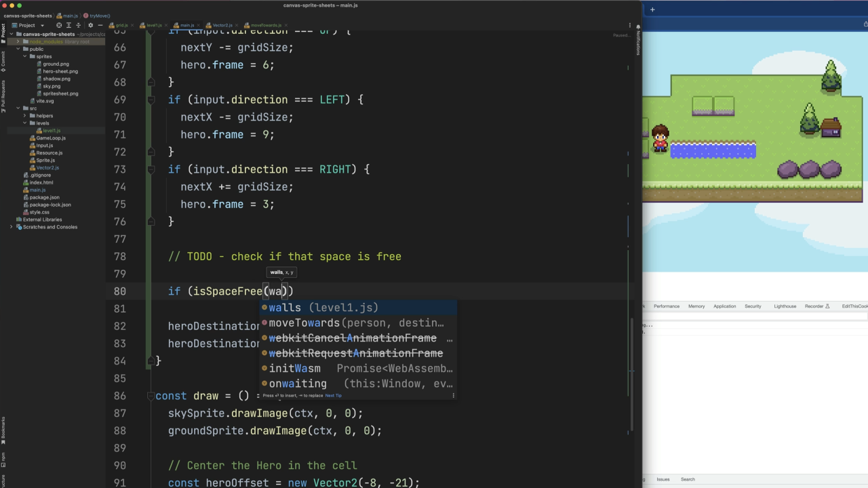Click main.js in the breadcrumb bar

(67, 15)
